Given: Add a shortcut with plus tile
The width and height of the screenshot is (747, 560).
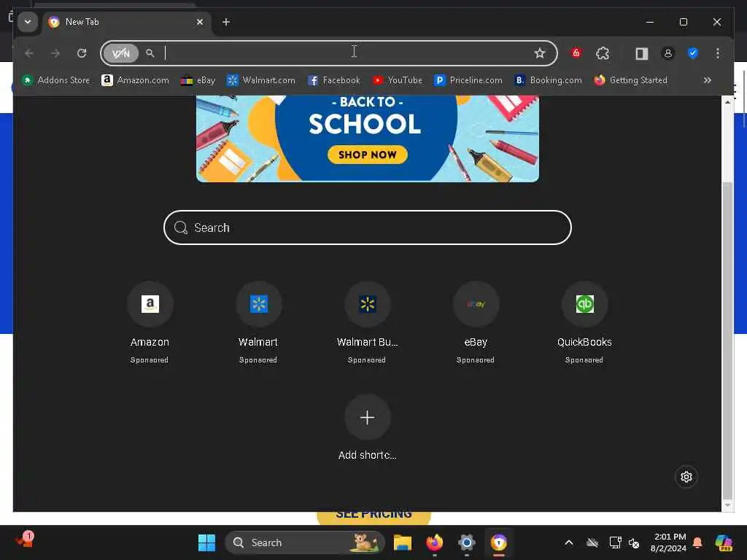Looking at the screenshot, I should (368, 418).
